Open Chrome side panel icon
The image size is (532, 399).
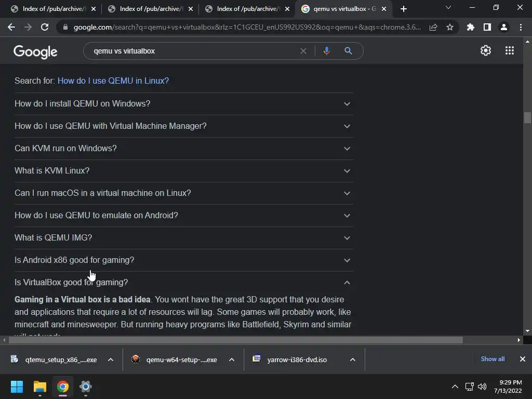pos(487,27)
